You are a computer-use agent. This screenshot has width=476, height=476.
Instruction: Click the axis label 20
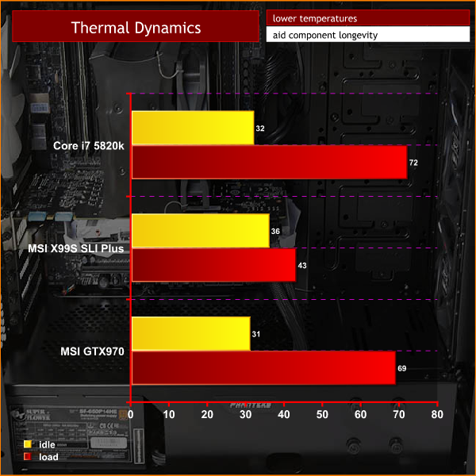(207, 414)
